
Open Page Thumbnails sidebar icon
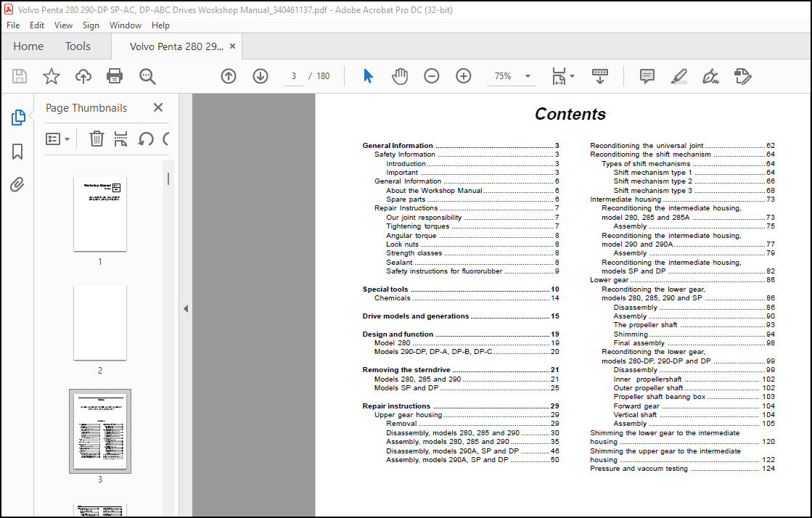pos(17,118)
